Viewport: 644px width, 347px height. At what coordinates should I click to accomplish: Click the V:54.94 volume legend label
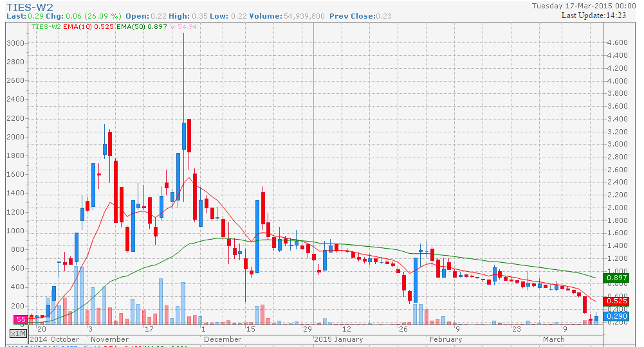[x=183, y=26]
